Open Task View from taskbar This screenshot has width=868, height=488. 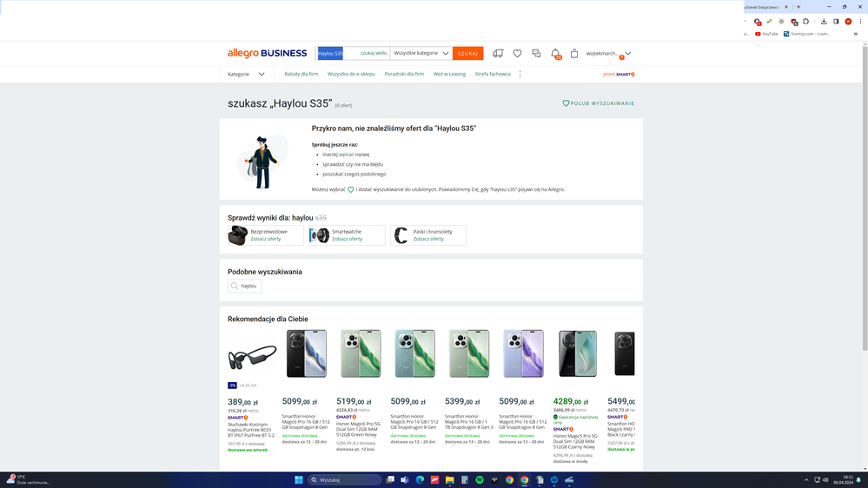(x=390, y=479)
